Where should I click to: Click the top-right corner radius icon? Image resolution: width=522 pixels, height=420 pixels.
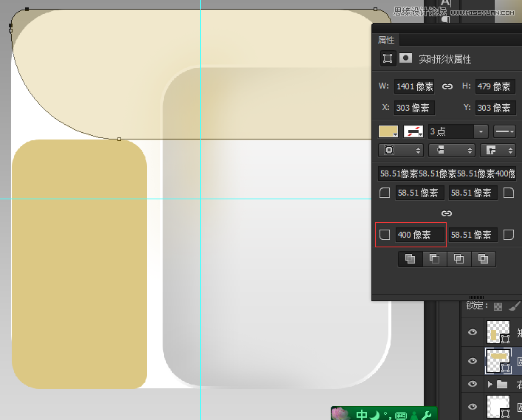(x=509, y=193)
